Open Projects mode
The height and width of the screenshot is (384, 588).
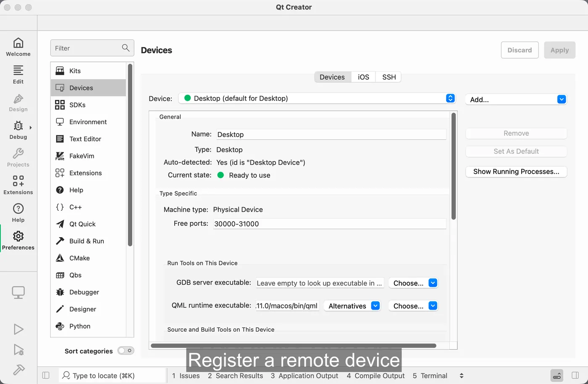coord(18,157)
